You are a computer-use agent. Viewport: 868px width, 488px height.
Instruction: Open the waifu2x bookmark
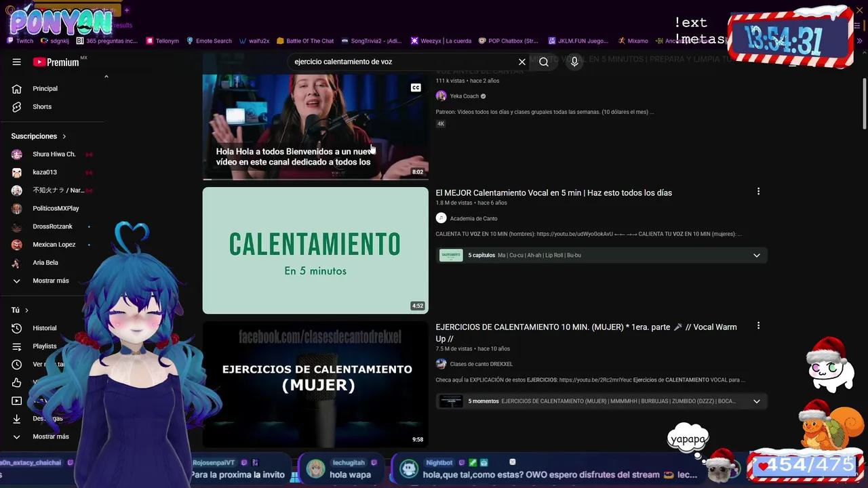coord(254,41)
